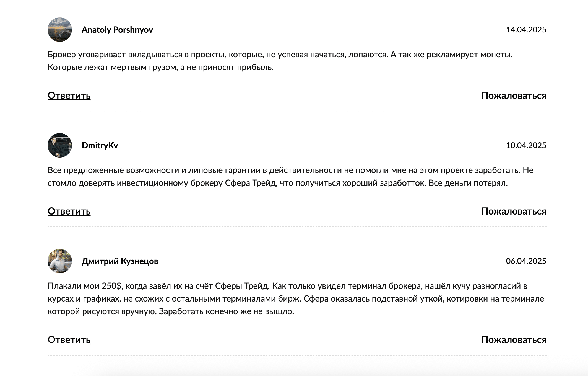Click the review text starting Плакали мои 250$
The width and height of the screenshot is (588, 376).
coord(296,299)
